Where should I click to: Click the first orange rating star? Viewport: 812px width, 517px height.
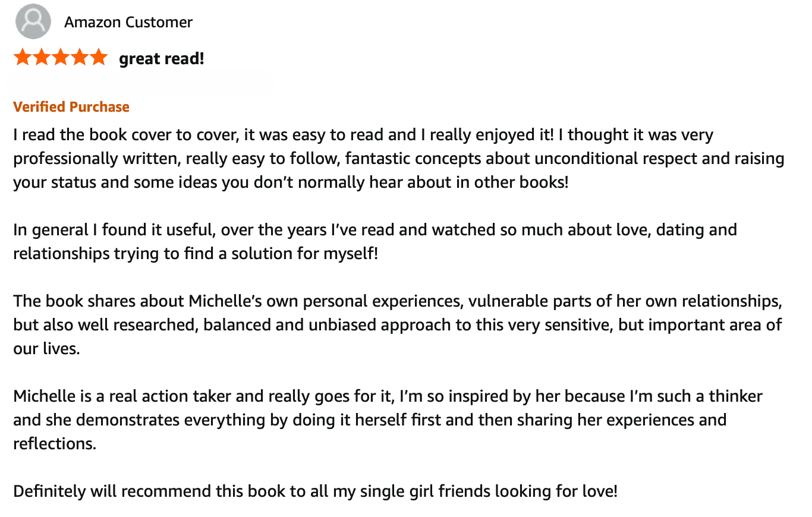23,58
